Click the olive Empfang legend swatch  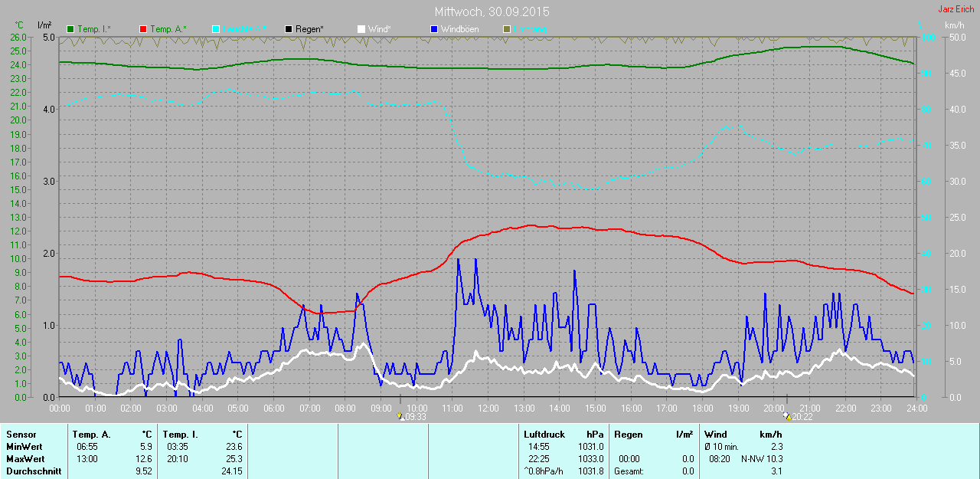click(506, 29)
